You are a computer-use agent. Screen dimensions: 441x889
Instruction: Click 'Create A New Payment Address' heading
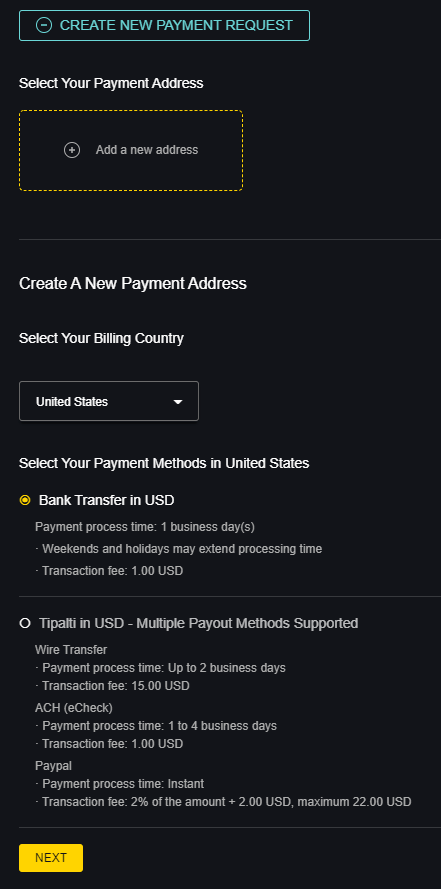click(133, 283)
